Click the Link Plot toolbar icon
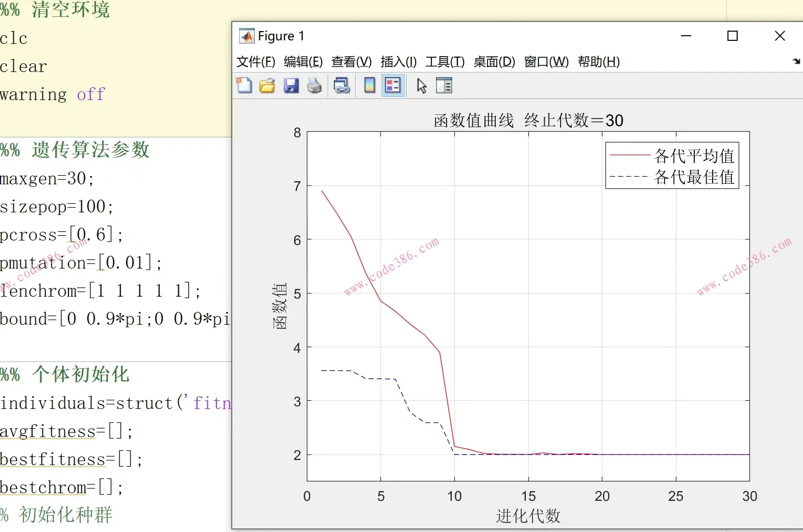Viewport: 803px width, 532px height. coord(342,86)
